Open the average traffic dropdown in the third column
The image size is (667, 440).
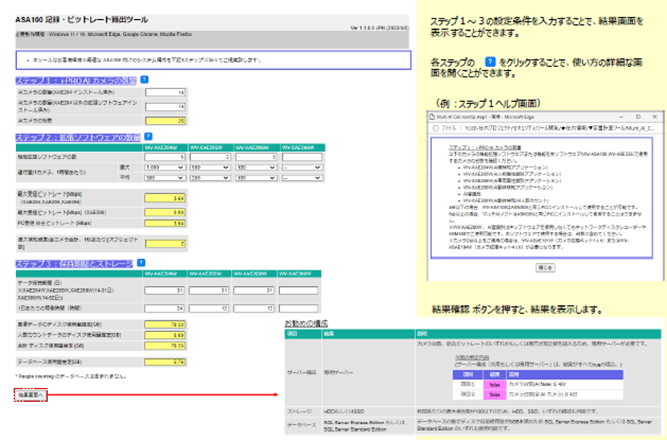pyautogui.click(x=255, y=178)
